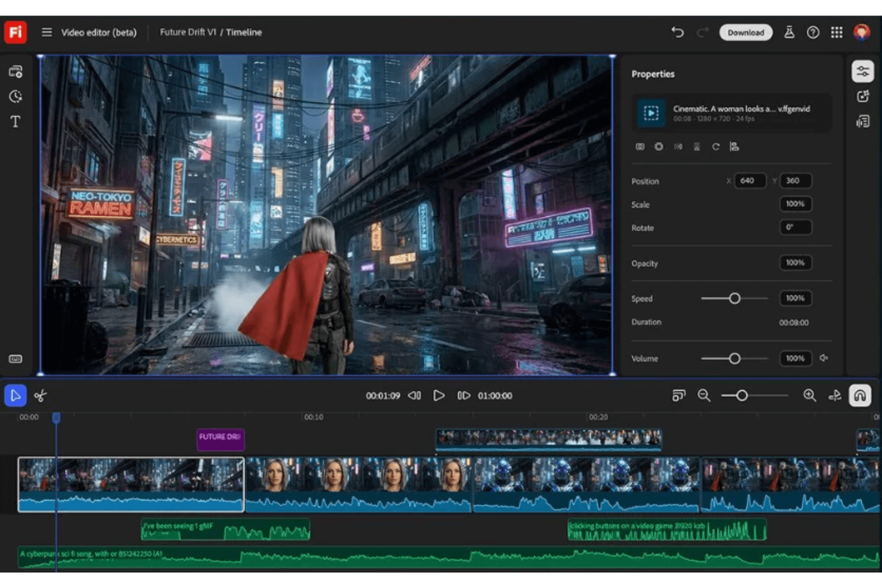Select the purple FUTURE DRIFT title clip
The image size is (882, 588).
coord(220,440)
